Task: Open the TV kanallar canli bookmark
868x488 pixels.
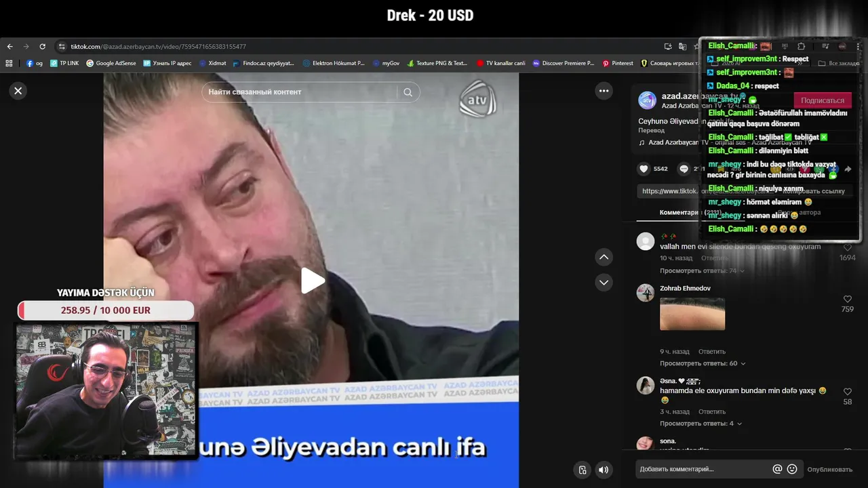Action: (x=500, y=63)
